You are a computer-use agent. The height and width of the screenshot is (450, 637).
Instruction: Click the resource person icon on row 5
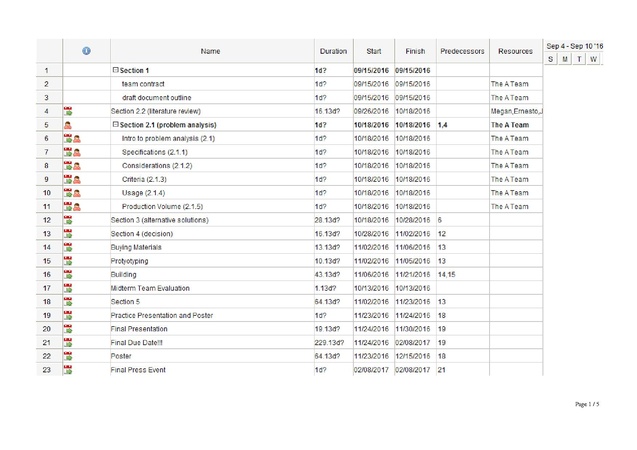point(68,125)
